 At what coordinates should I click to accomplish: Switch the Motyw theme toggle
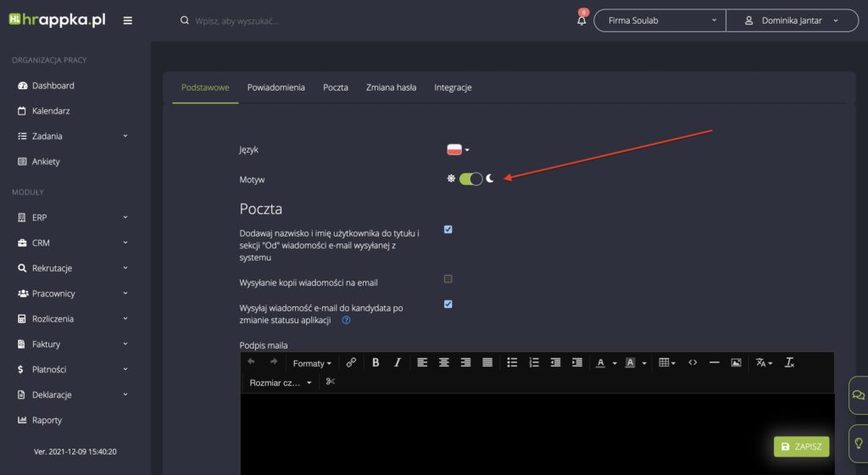coord(470,179)
